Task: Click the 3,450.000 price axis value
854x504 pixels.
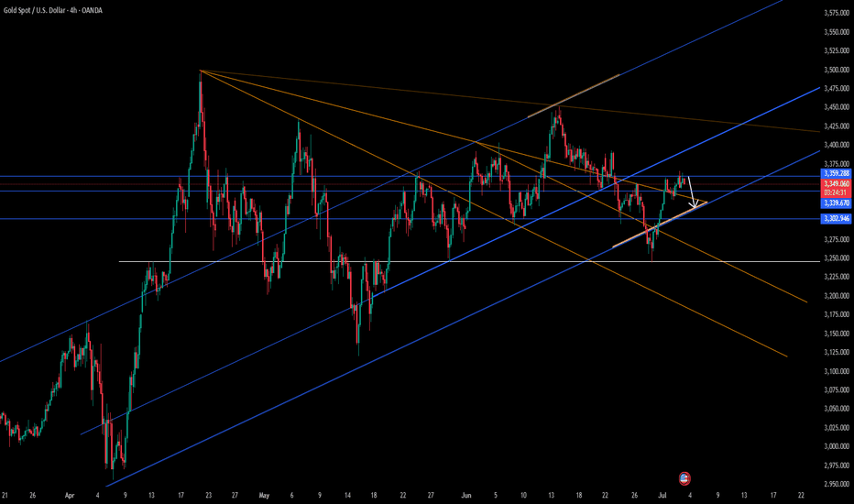Action: tap(837, 107)
